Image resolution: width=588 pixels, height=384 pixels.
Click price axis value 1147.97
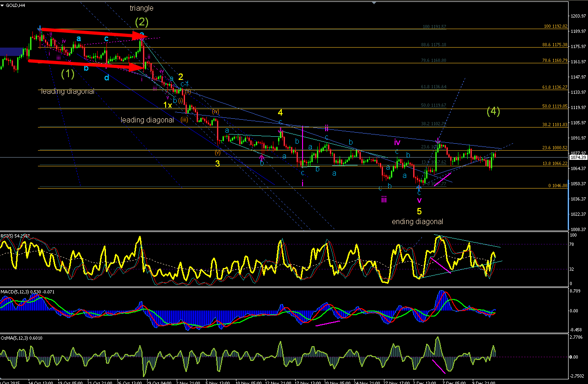[x=579, y=77]
